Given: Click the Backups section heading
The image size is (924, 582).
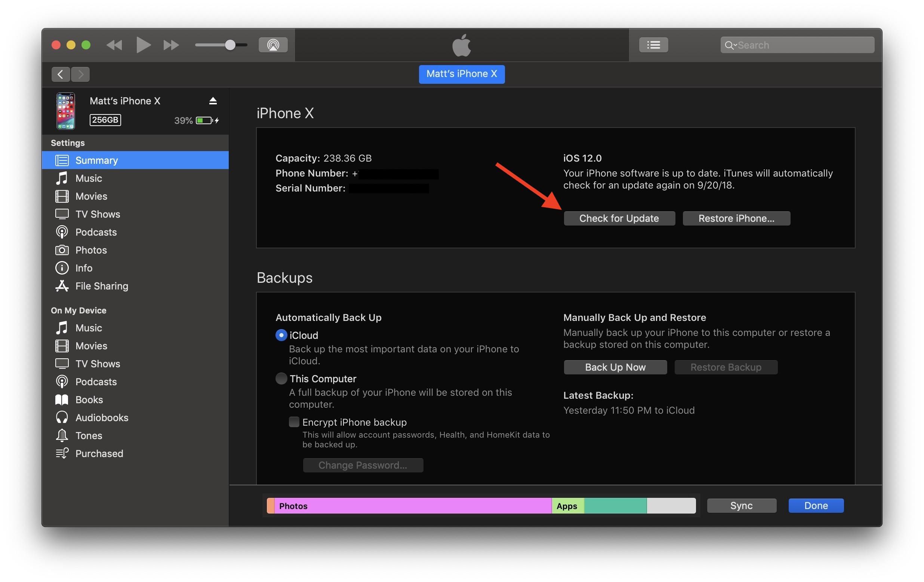Looking at the screenshot, I should coord(285,278).
